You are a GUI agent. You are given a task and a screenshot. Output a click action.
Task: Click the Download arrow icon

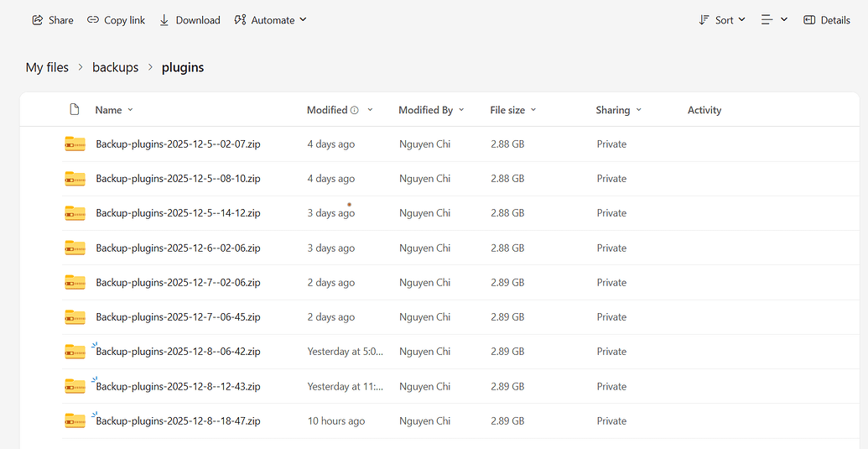coord(164,20)
